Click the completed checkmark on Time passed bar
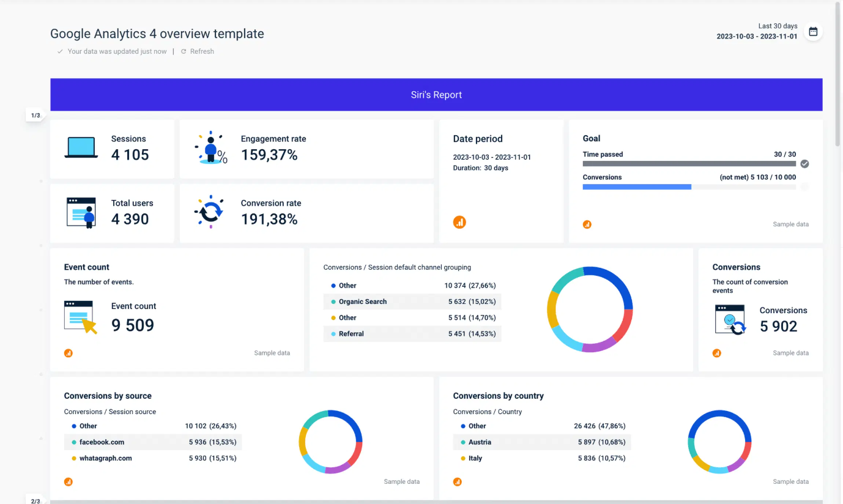843x504 pixels. tap(805, 164)
